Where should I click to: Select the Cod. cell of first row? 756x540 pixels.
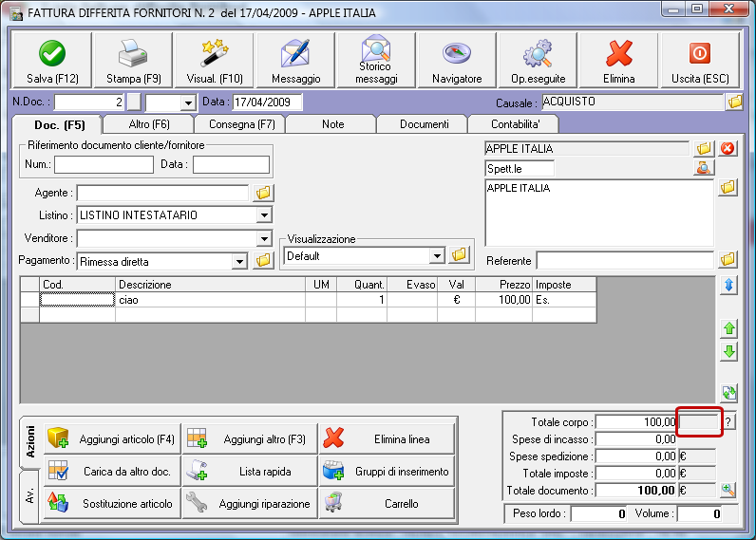coord(77,300)
